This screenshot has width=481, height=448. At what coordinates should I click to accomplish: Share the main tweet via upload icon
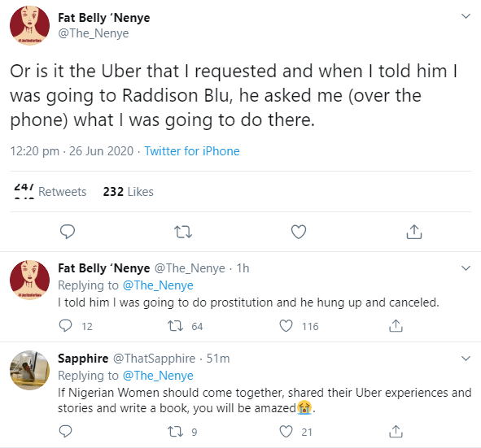point(414,232)
